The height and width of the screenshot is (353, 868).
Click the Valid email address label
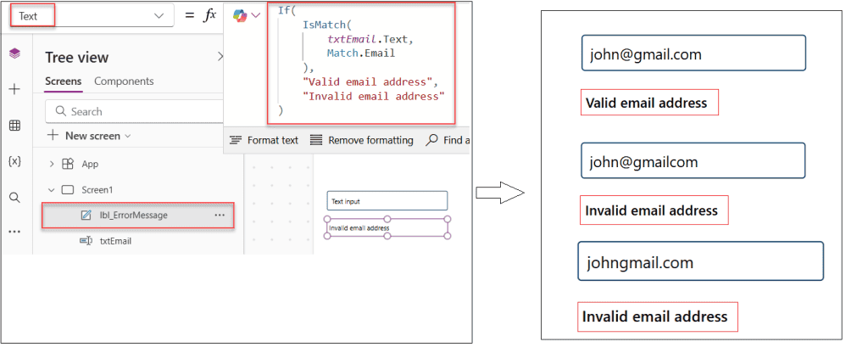coord(649,103)
